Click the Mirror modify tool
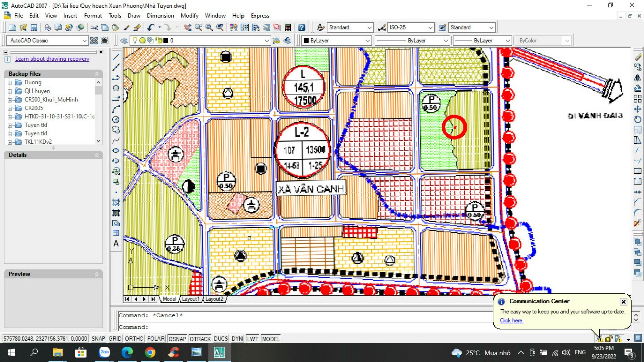 point(638,78)
